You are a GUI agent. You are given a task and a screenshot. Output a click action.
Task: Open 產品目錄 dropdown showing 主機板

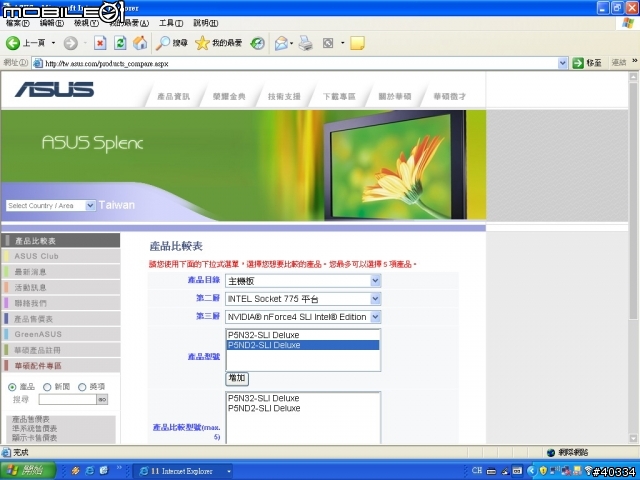click(303, 281)
